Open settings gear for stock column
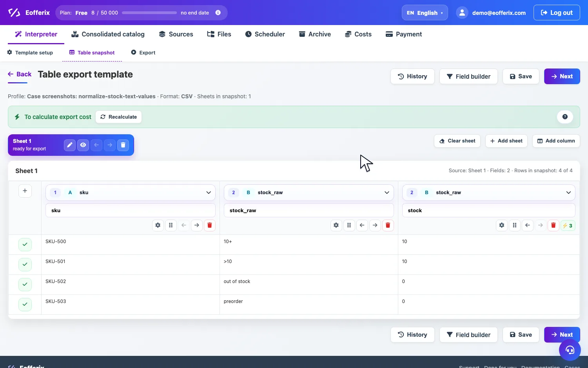The width and height of the screenshot is (588, 368). point(501,225)
